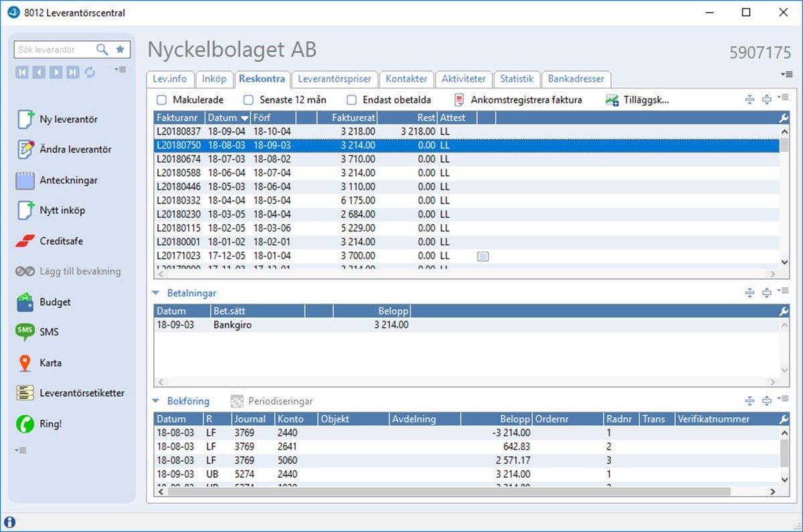Image resolution: width=803 pixels, height=532 pixels.
Task: Sort by Fakturanr column header
Action: [179, 118]
